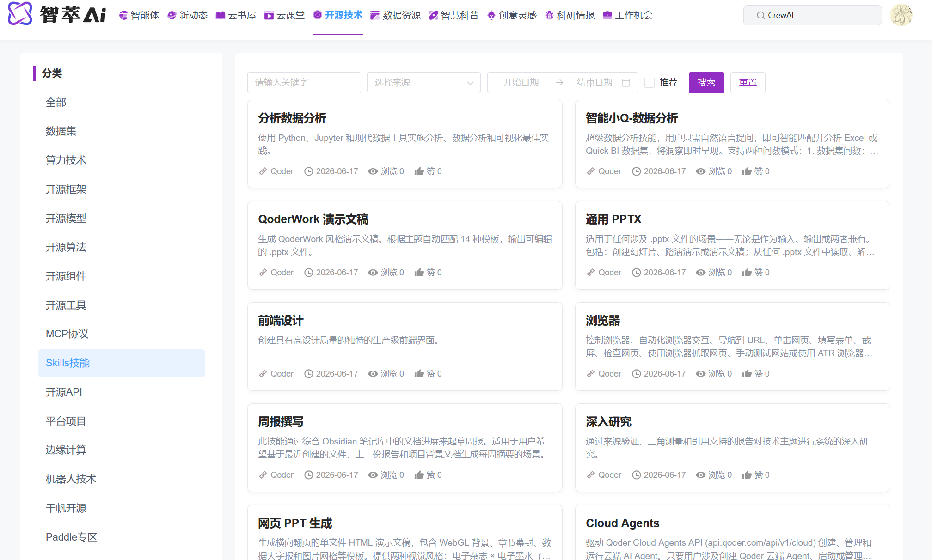The height and width of the screenshot is (560, 932).
Task: Like the 浏览器 card
Action: (747, 374)
